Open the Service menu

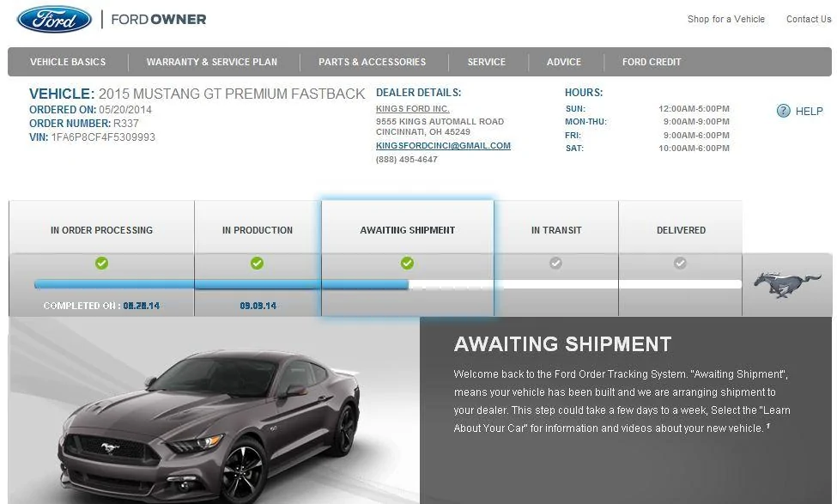[x=486, y=62]
